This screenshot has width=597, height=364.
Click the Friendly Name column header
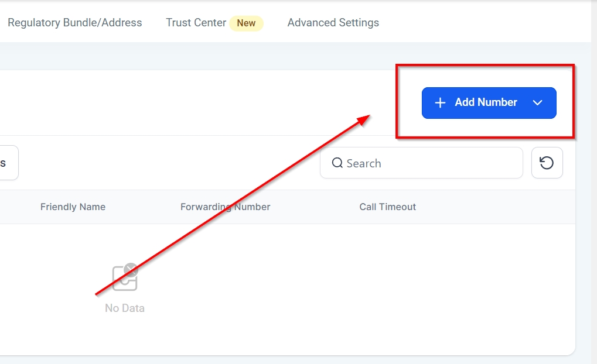point(73,207)
